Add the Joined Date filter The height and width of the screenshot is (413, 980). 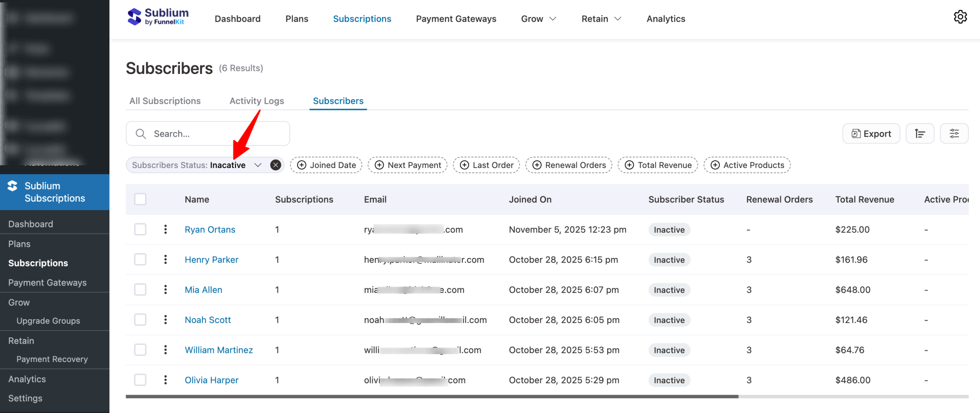tap(326, 165)
